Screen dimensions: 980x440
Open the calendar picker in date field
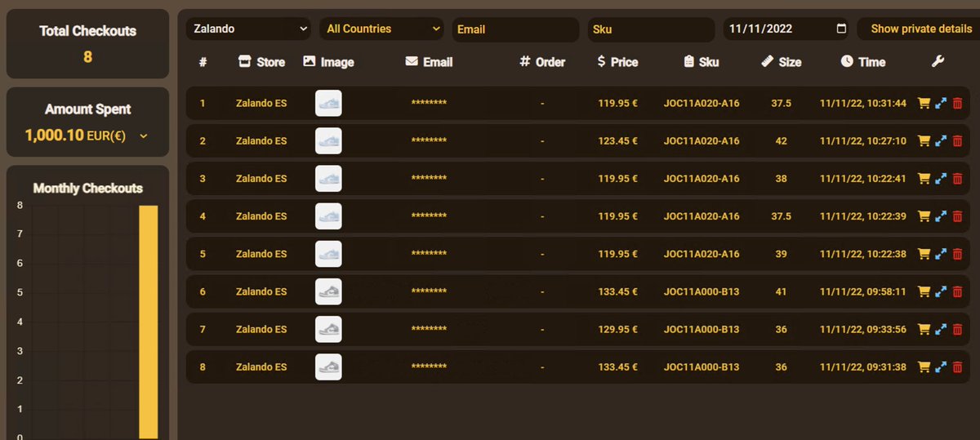tap(842, 29)
